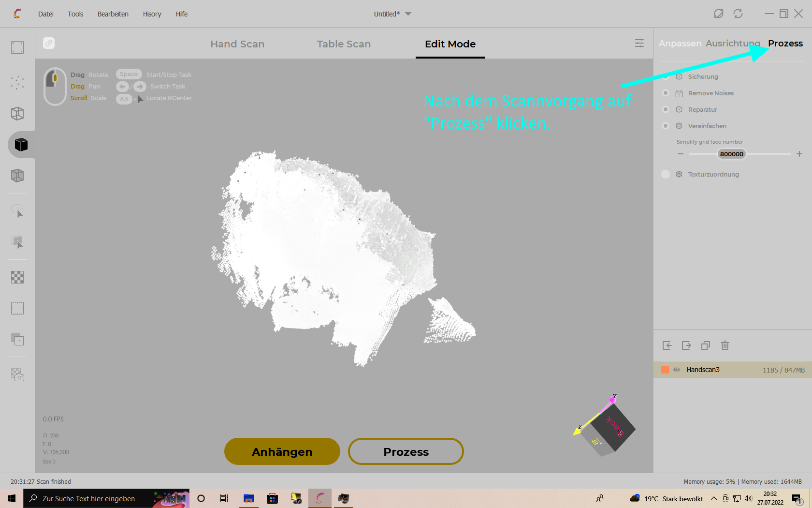The image size is (812, 508).
Task: Open the display settings sliders icon
Action: (x=639, y=43)
